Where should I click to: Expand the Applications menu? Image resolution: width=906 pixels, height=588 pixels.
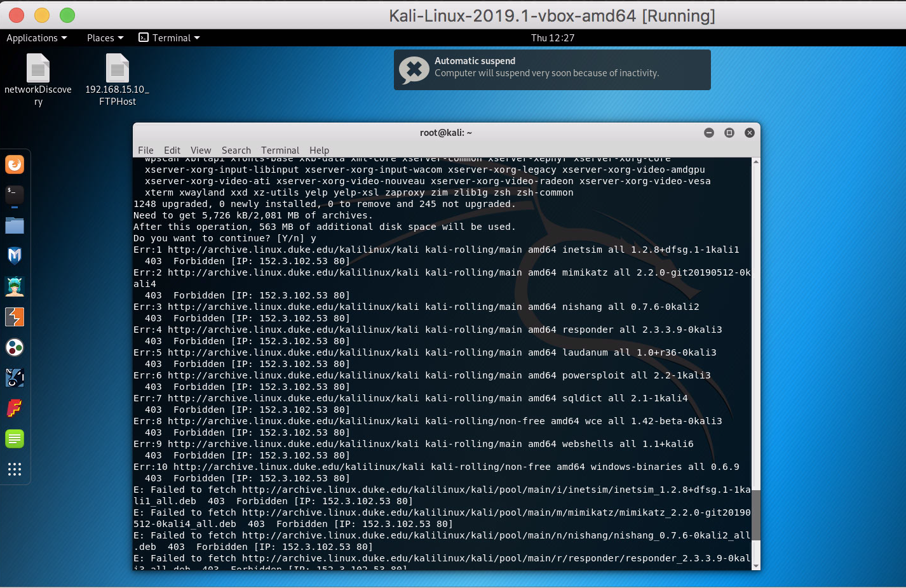coord(36,37)
